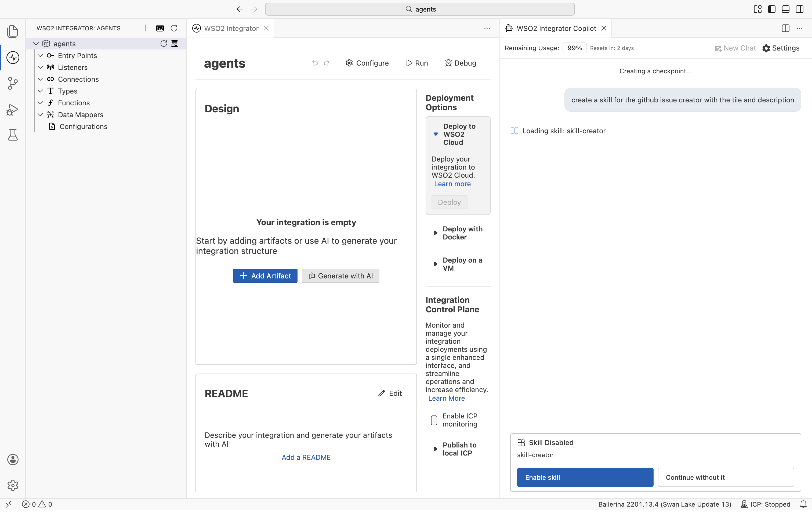
Task: Close the WSO2 Integrator tab
Action: 266,28
